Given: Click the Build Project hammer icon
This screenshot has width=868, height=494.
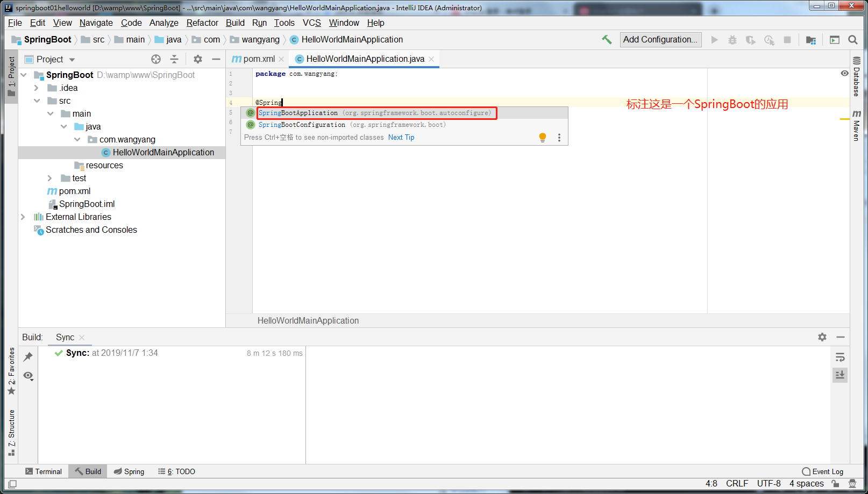Looking at the screenshot, I should 607,39.
